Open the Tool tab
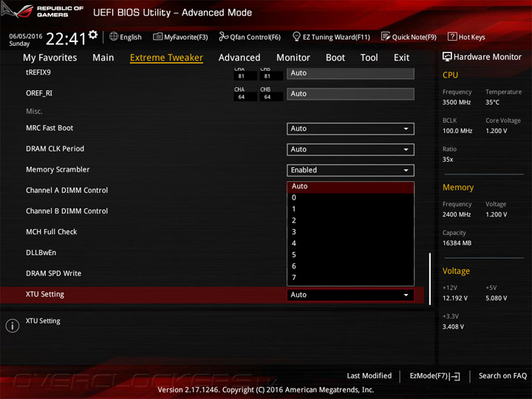The height and width of the screenshot is (399, 532). pos(369,58)
